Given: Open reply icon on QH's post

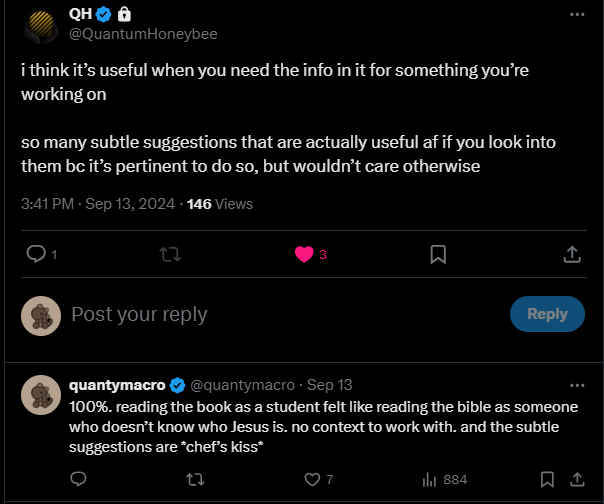Looking at the screenshot, I should coord(36,254).
